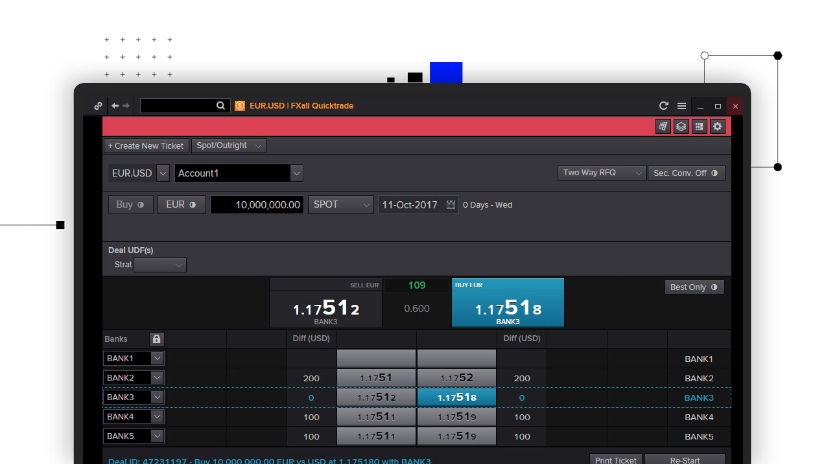
Task: Open the BANK3 selector dropdown
Action: click(157, 397)
